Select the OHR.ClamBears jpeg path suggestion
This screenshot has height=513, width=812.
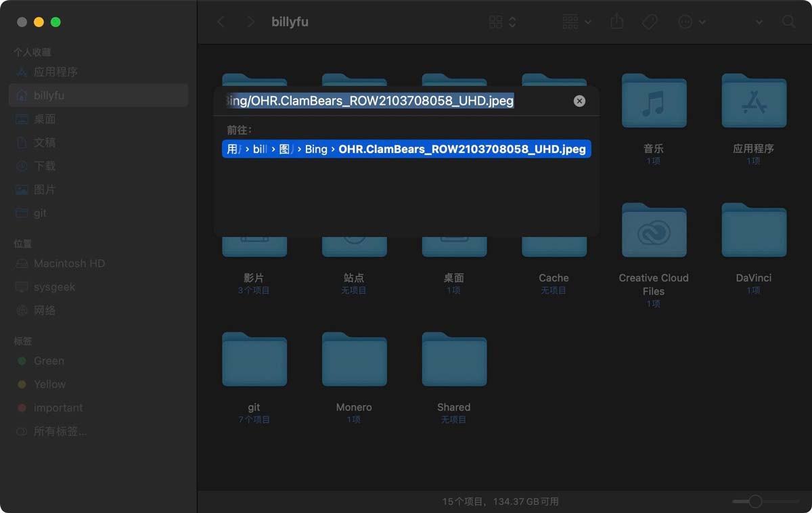tap(407, 149)
